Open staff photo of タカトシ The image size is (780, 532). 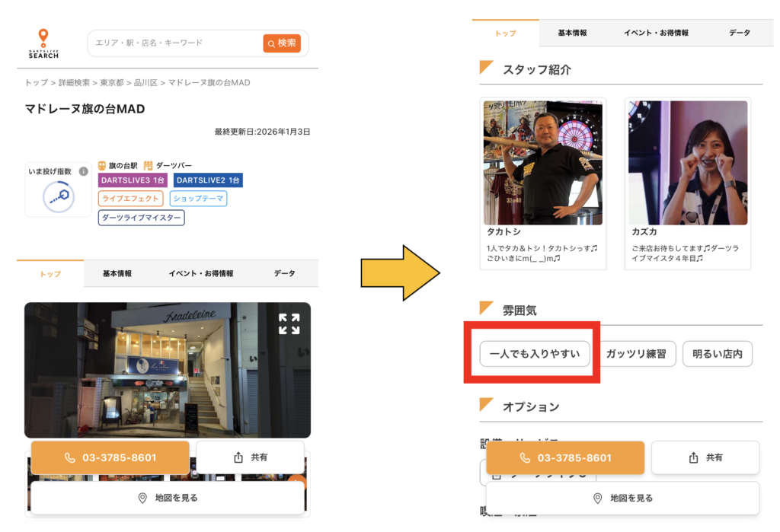point(543,161)
